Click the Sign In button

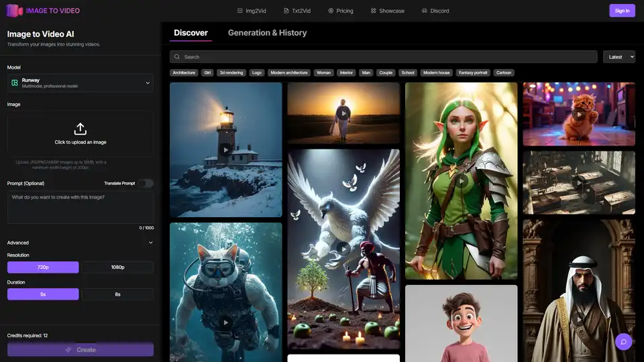click(x=621, y=11)
